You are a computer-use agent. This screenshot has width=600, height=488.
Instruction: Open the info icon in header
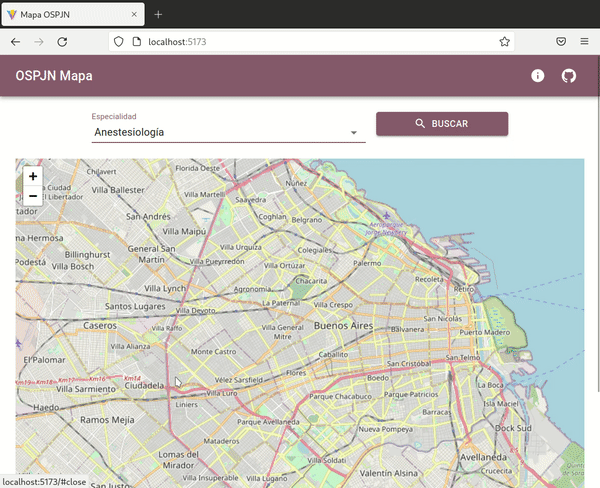point(538,76)
